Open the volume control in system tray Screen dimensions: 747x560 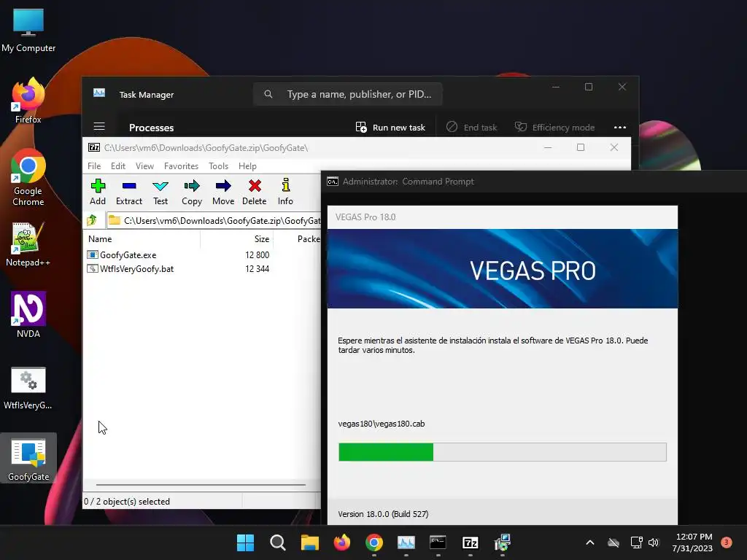click(x=654, y=542)
